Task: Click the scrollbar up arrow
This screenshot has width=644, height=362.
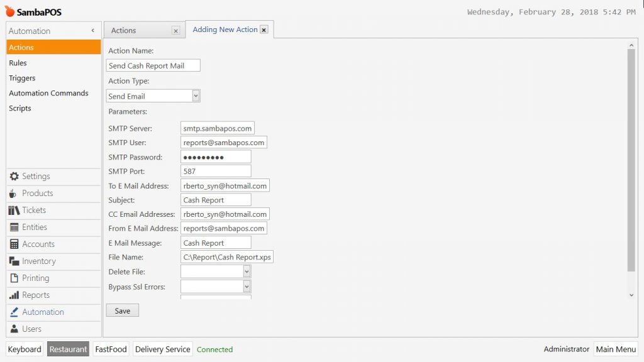Action: coord(631,45)
